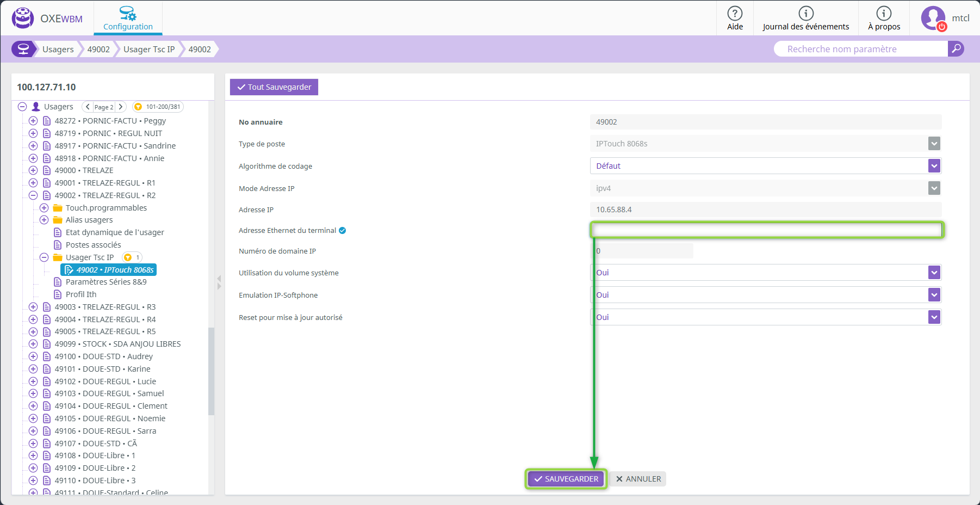
Task: Click the SAUVEGARDER button
Action: [x=566, y=479]
